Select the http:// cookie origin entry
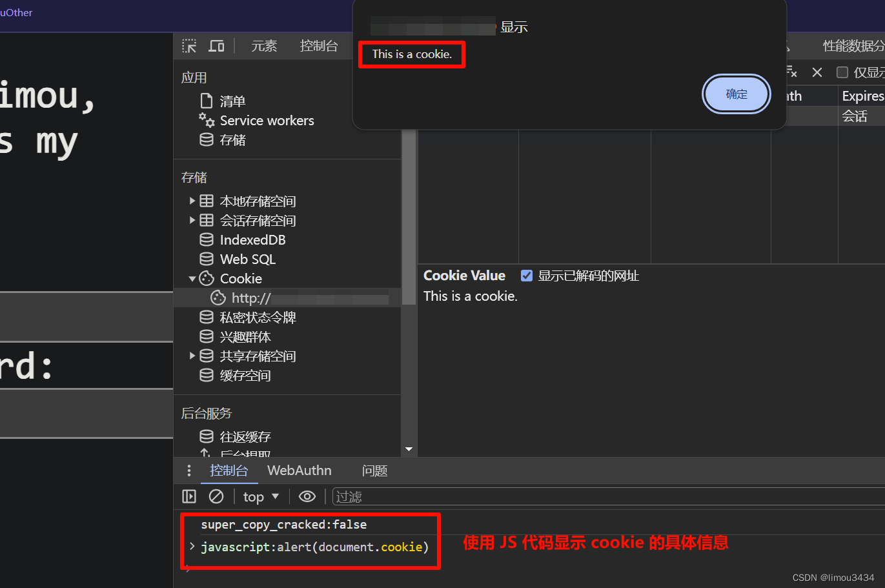The width and height of the screenshot is (885, 588). pos(287,298)
